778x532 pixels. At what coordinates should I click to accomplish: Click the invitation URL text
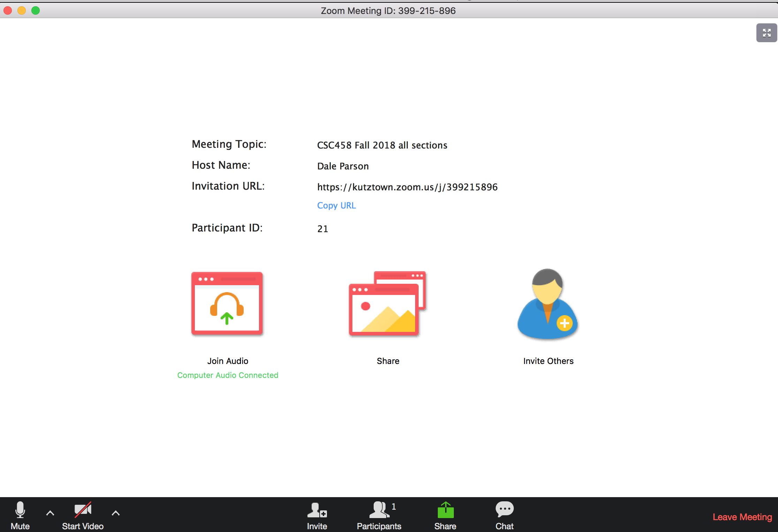[x=407, y=187]
